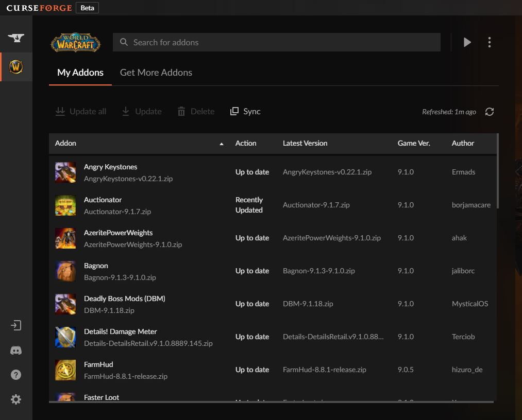
Task: Click game version 9.0.5 for FarmHud
Action: (x=406, y=370)
